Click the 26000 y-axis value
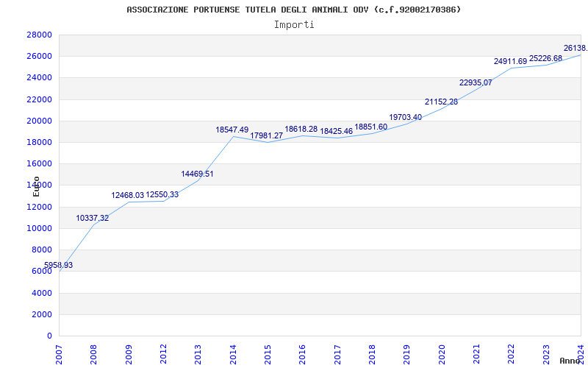 39,57
